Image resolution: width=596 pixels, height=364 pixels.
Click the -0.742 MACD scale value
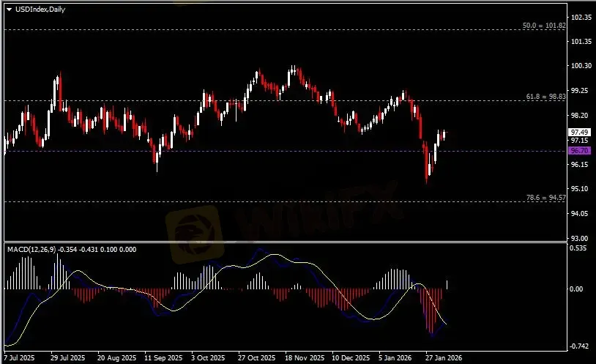tap(578, 346)
